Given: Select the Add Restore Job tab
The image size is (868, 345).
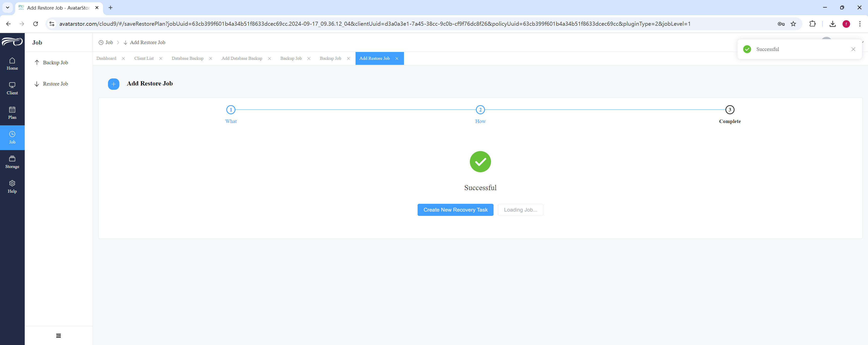Looking at the screenshot, I should click(374, 58).
